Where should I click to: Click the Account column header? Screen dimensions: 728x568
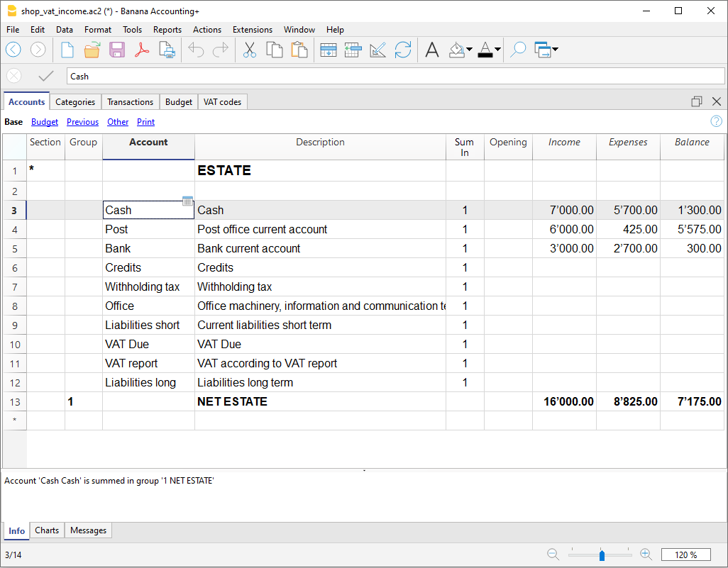pyautogui.click(x=148, y=147)
